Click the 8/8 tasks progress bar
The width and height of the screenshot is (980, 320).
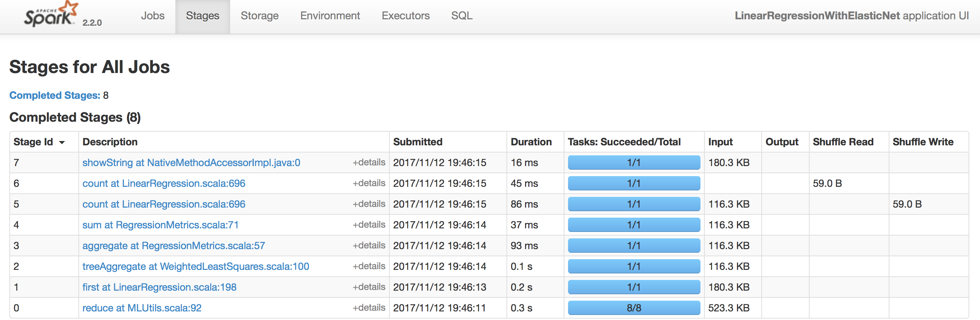(634, 308)
